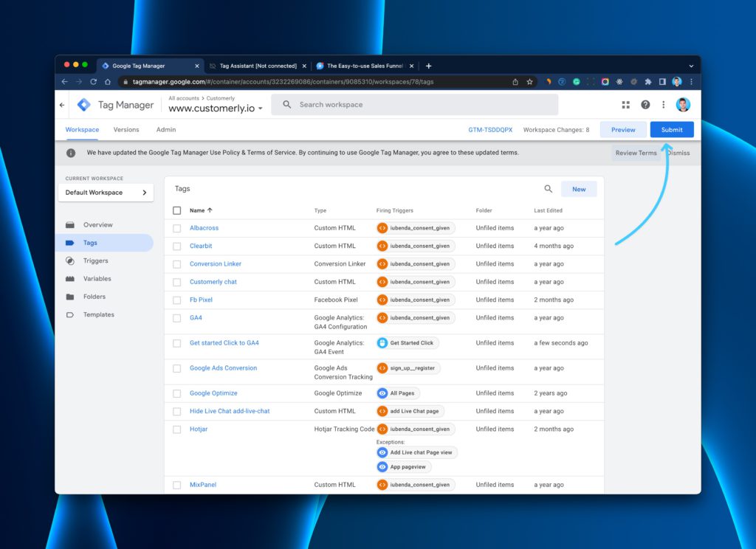This screenshot has height=549, width=756.
Task: Open the browser extensions puzzle icon
Action: [x=648, y=82]
